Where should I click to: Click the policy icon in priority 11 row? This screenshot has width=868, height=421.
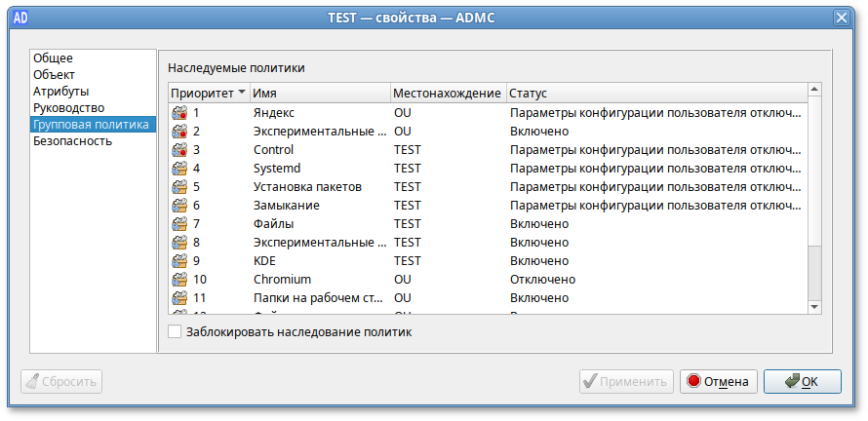click(x=179, y=297)
